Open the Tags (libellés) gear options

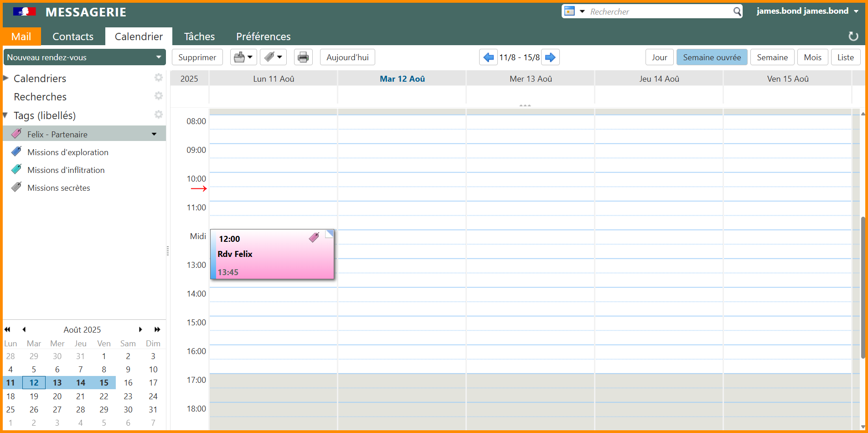tap(158, 115)
